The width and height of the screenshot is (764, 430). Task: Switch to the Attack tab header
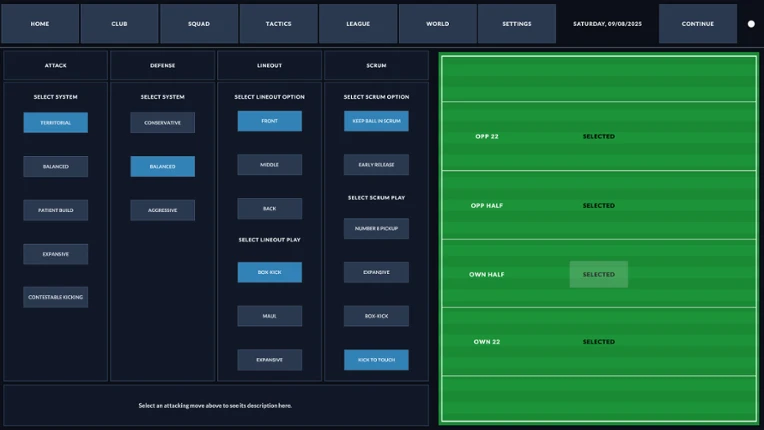(x=56, y=65)
